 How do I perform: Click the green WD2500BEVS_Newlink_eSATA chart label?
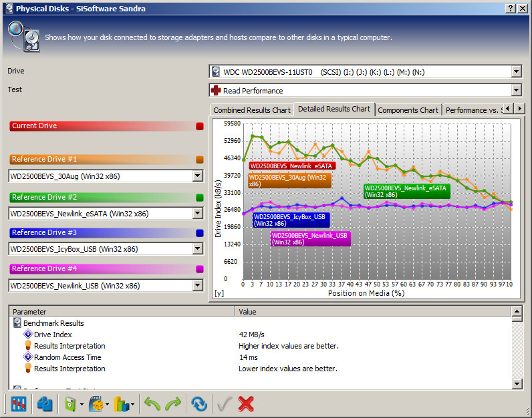407,191
